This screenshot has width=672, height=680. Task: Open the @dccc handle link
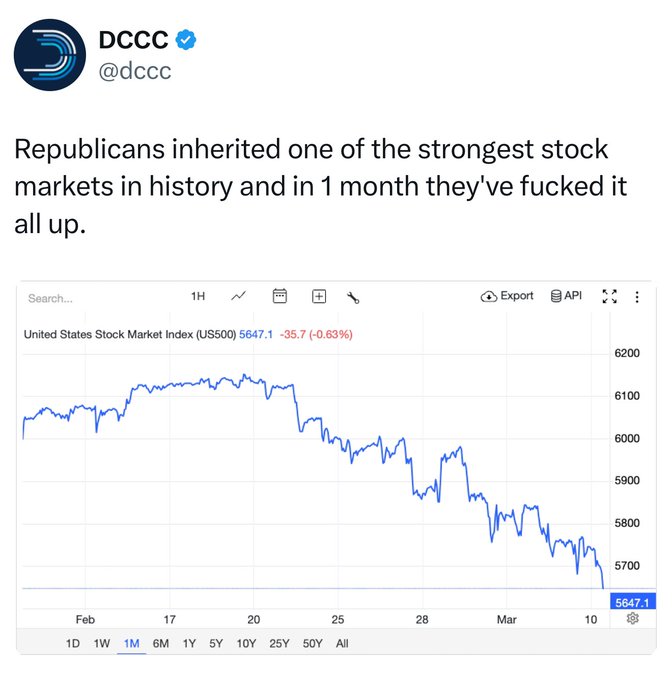132,72
